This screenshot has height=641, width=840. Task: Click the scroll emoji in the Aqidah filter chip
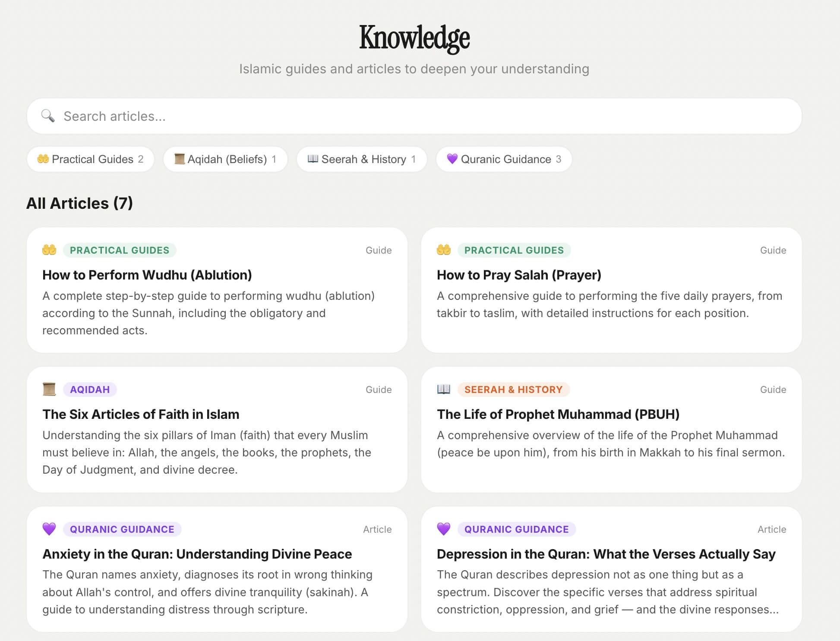click(x=179, y=159)
